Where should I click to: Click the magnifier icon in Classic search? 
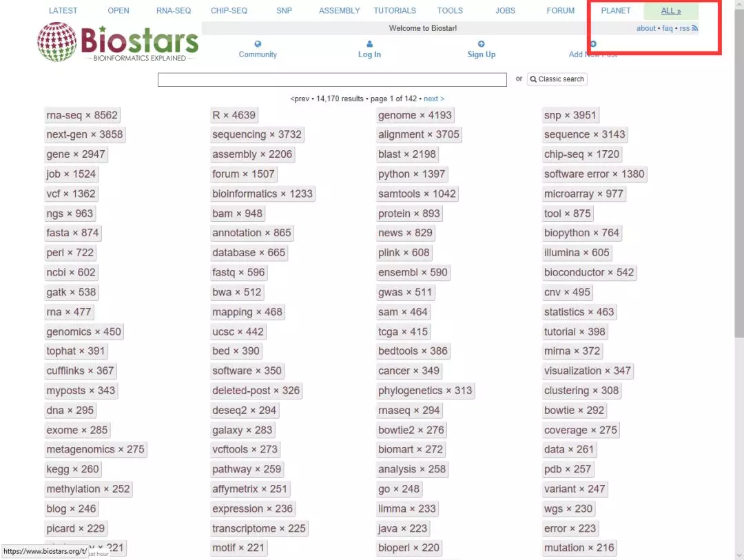pyautogui.click(x=533, y=79)
